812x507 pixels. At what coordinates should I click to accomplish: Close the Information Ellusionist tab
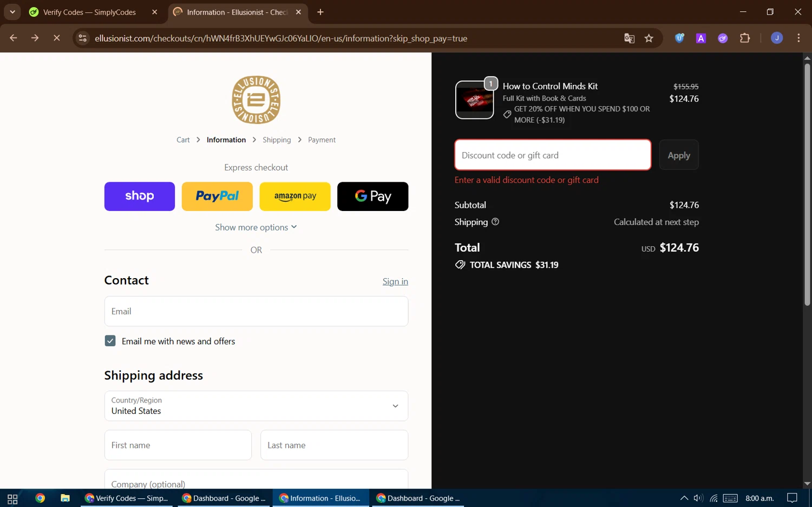pyautogui.click(x=298, y=12)
